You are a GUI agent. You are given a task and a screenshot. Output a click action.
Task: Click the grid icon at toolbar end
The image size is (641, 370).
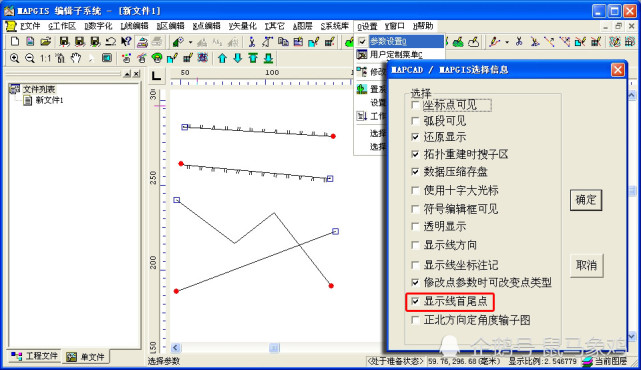pyautogui.click(x=630, y=41)
